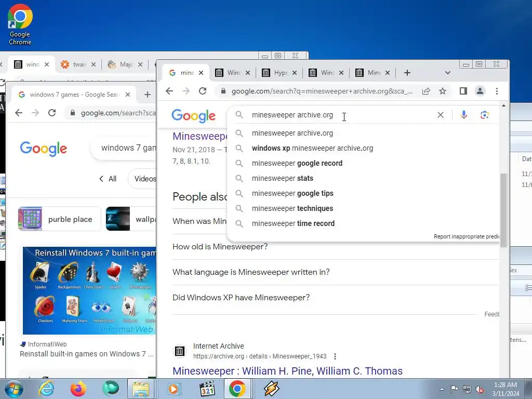Open Google Lens image search icon
Image resolution: width=532 pixels, height=399 pixels.
pos(485,115)
